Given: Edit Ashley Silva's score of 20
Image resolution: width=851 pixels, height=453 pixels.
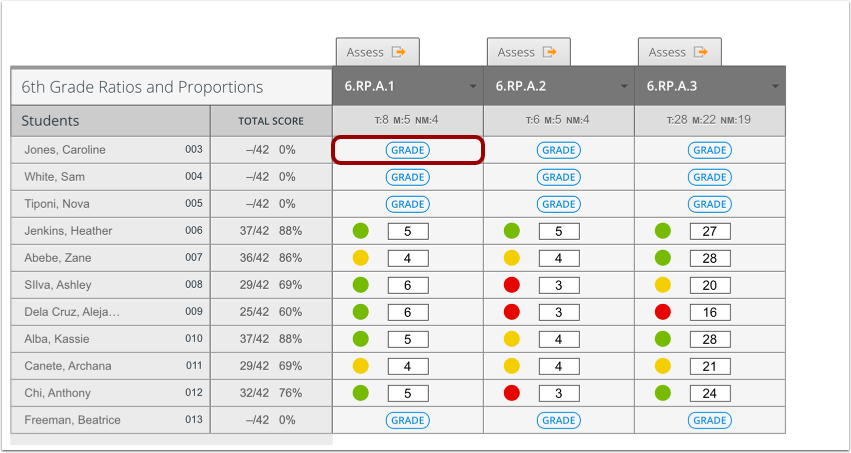Looking at the screenshot, I should click(x=710, y=285).
